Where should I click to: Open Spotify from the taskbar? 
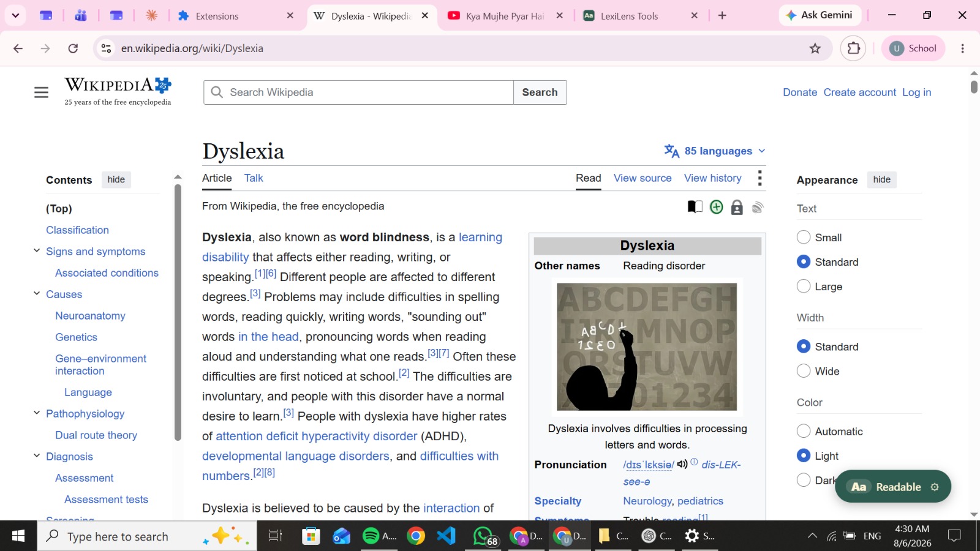coord(379,536)
